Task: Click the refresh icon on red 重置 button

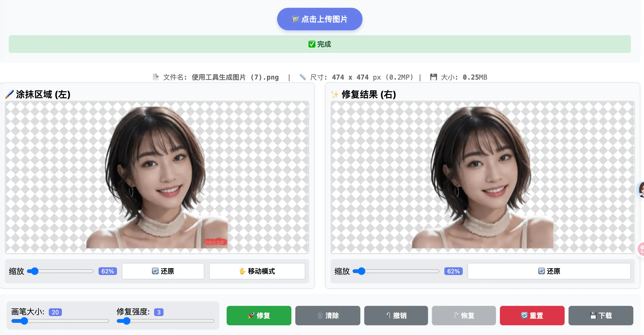Action: click(x=524, y=316)
